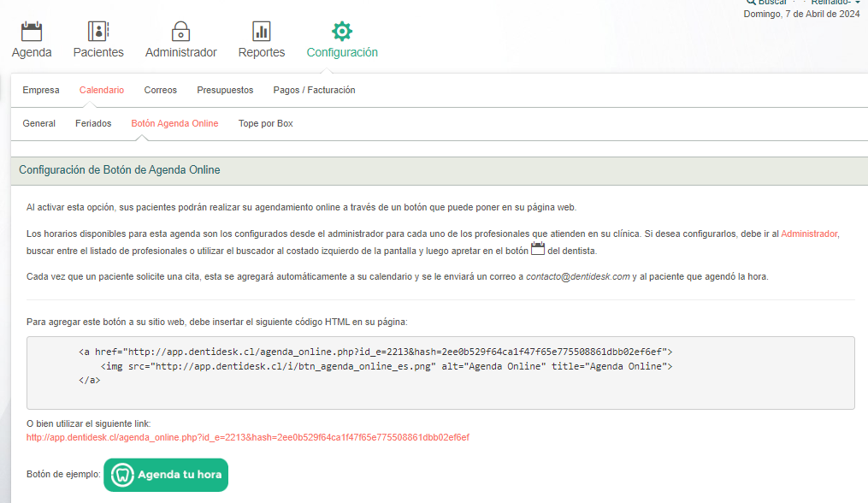Click the Configuración label in top navigation
The image size is (868, 503).
[x=342, y=52]
